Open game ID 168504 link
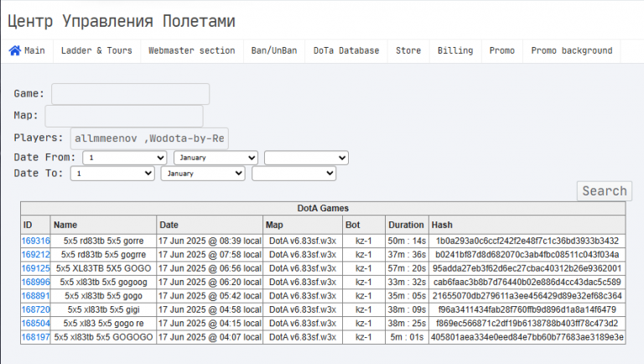 tap(36, 324)
